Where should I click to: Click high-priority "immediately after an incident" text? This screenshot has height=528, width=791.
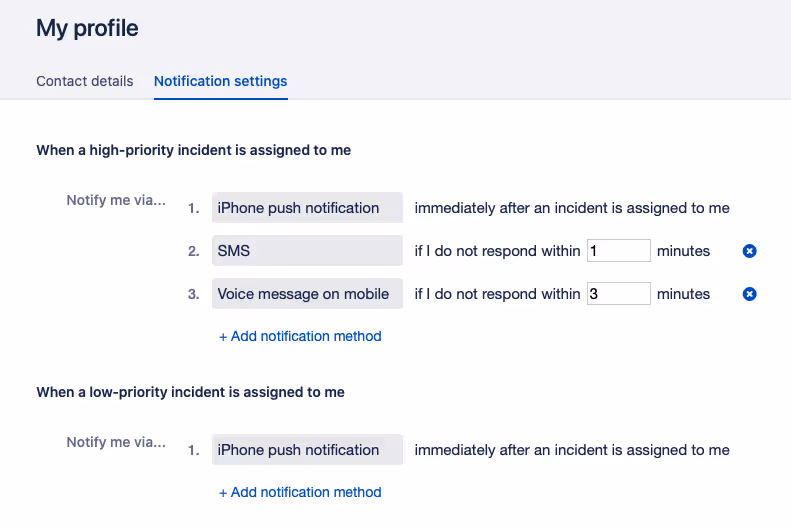pos(572,208)
